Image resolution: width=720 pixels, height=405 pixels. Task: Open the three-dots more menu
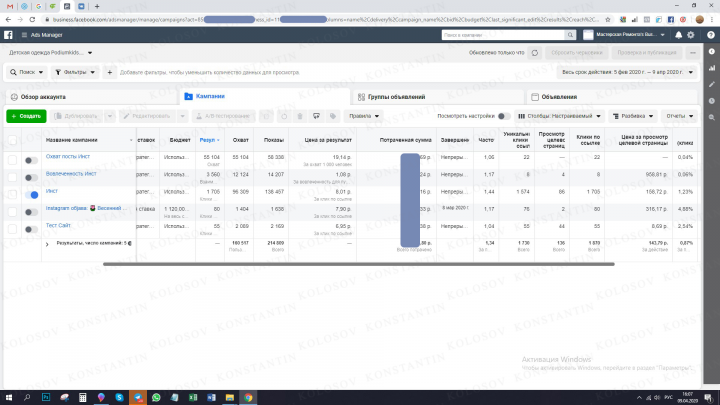coord(692,53)
